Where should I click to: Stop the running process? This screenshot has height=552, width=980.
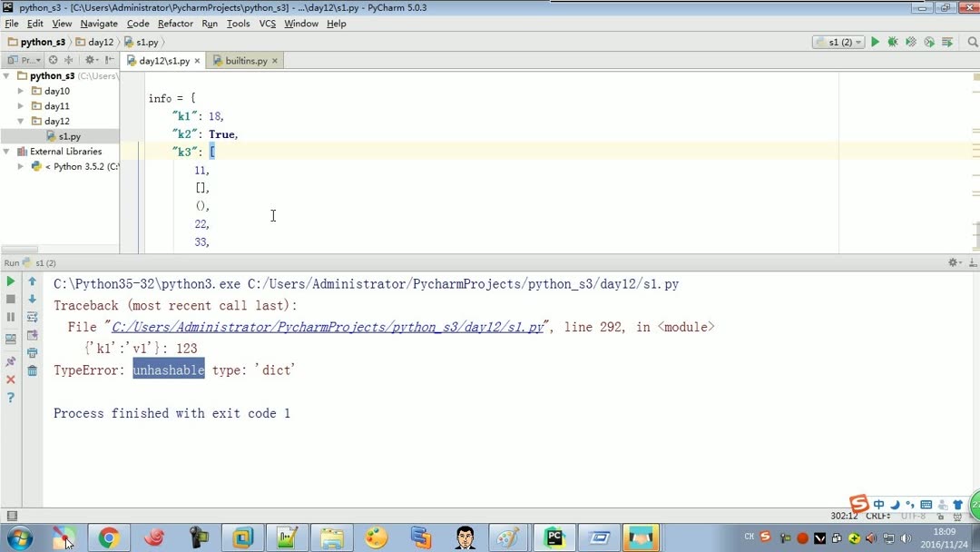click(10, 298)
